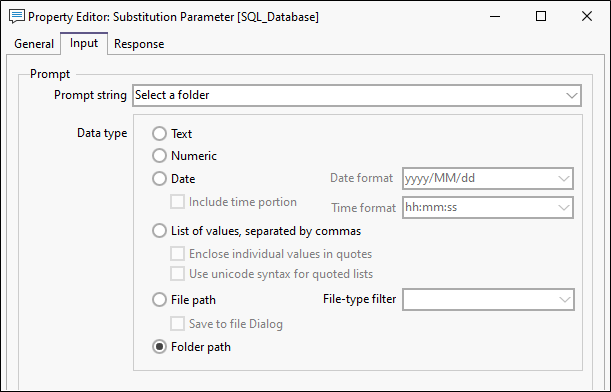Maximize the Property Editor window
The height and width of the screenshot is (392, 611).
coord(541,16)
